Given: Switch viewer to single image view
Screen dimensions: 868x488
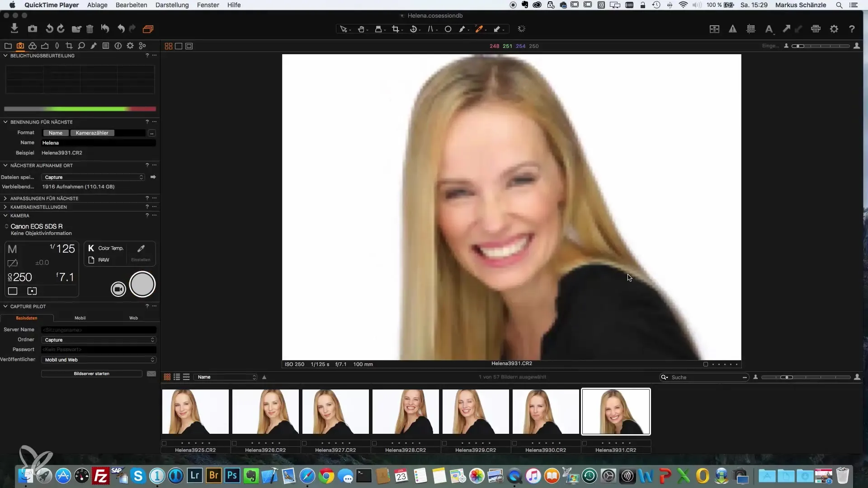Looking at the screenshot, I should (x=179, y=46).
